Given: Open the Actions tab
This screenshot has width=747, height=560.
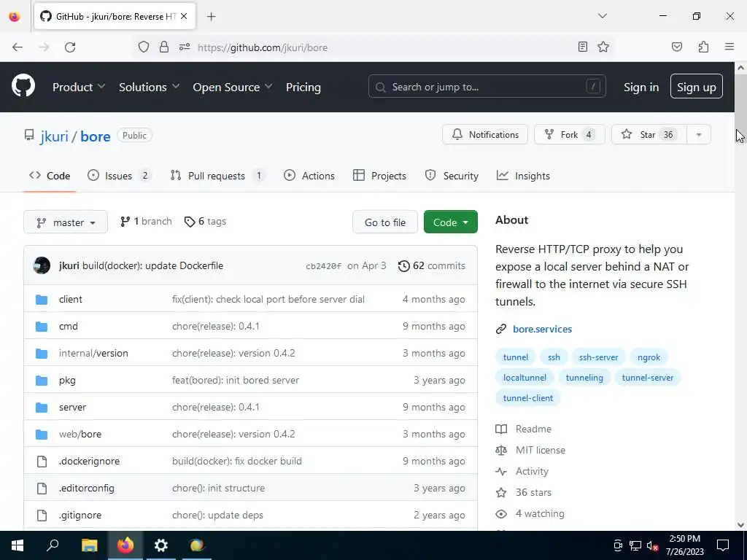Looking at the screenshot, I should (x=309, y=176).
